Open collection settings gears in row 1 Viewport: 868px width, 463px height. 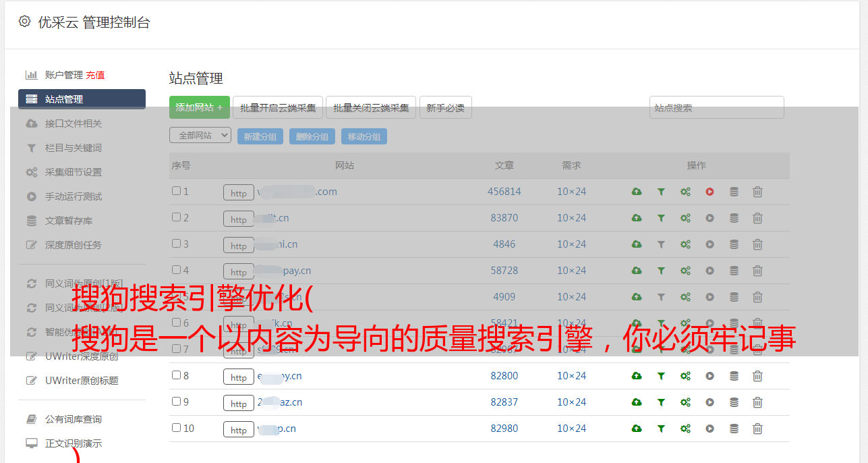685,192
